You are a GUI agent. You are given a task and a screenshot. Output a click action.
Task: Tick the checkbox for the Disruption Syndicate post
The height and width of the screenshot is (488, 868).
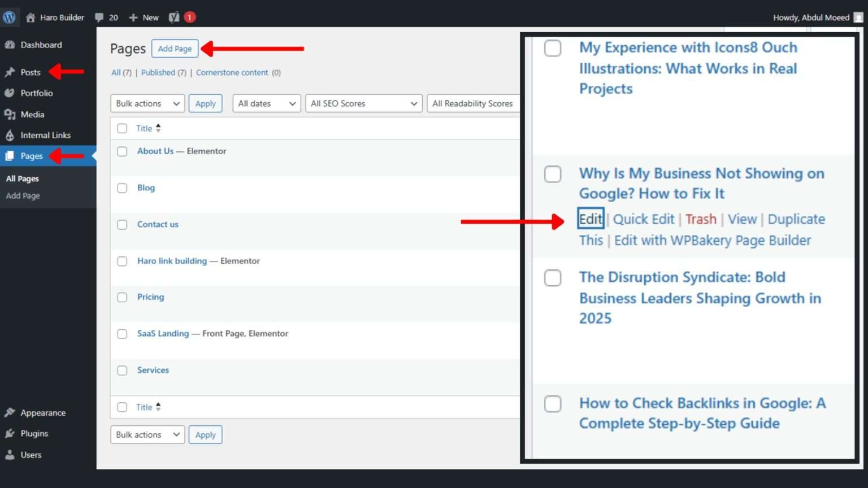(x=553, y=278)
